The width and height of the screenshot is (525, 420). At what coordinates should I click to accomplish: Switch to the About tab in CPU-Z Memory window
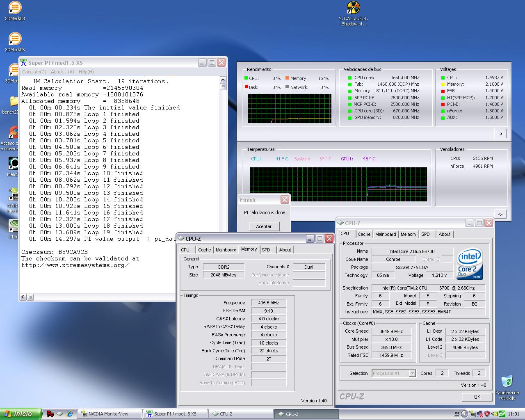pyautogui.click(x=285, y=250)
